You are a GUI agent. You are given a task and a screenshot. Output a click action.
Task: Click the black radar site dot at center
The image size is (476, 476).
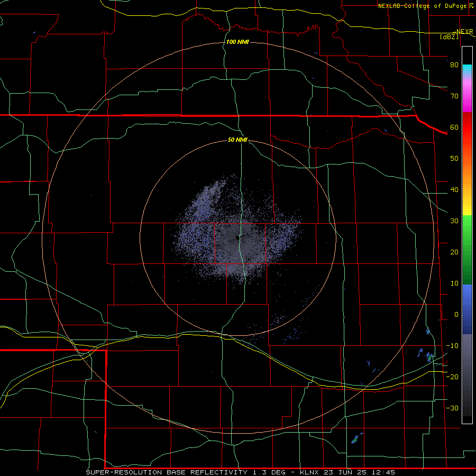[237, 237]
